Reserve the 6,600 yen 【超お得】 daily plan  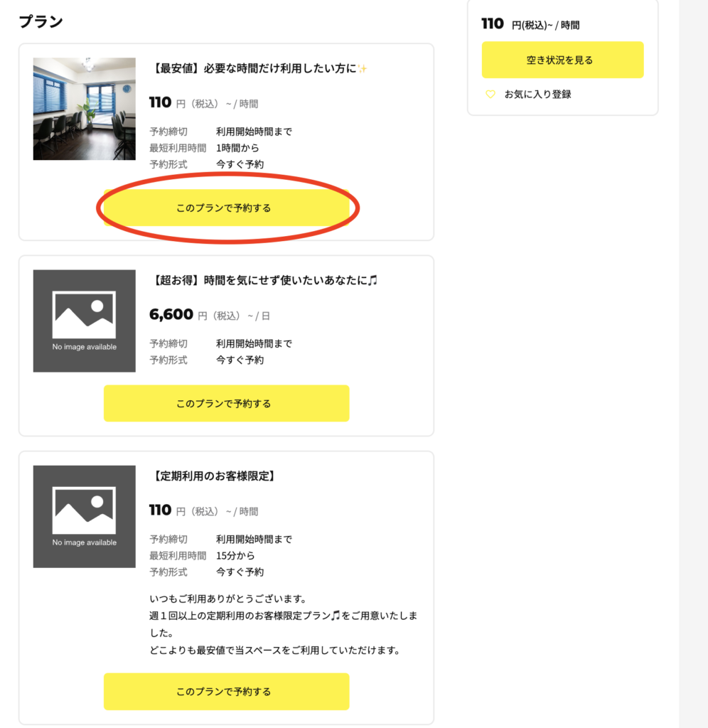pos(226,403)
